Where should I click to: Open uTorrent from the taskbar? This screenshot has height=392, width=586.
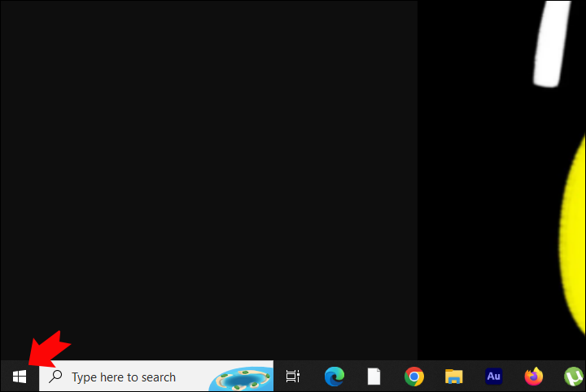point(575,377)
